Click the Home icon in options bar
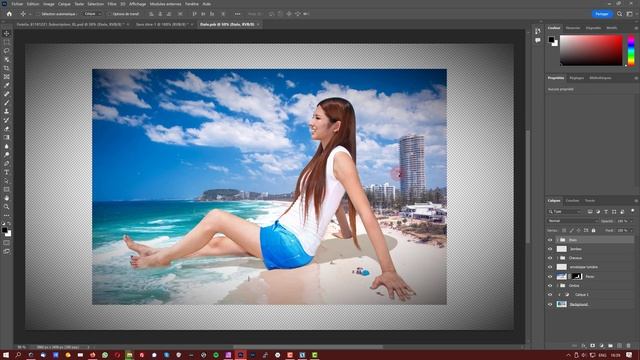The width and height of the screenshot is (640, 360). tap(9, 14)
